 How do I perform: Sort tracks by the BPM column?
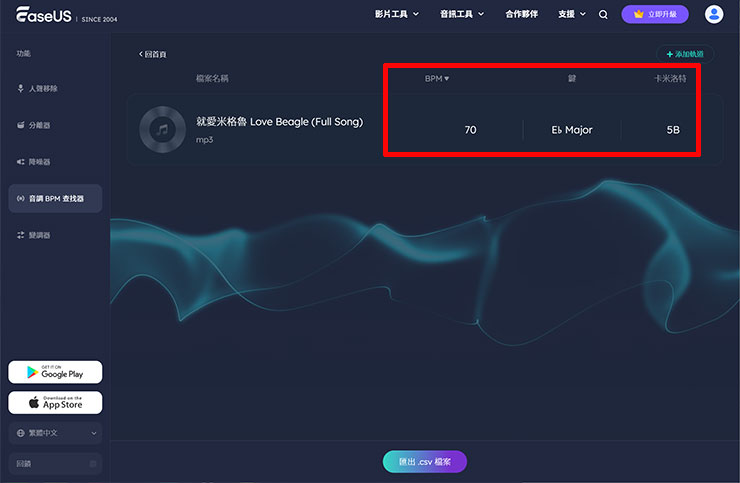(x=437, y=78)
